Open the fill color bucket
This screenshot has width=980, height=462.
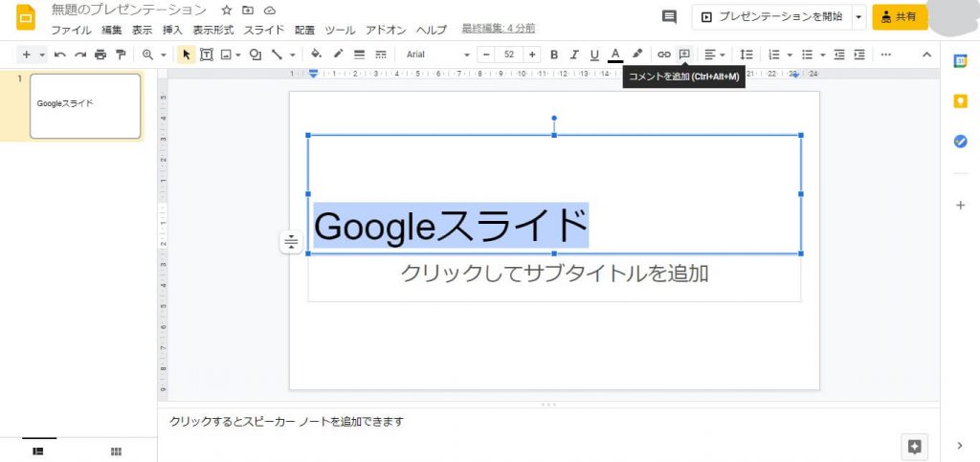[x=316, y=55]
